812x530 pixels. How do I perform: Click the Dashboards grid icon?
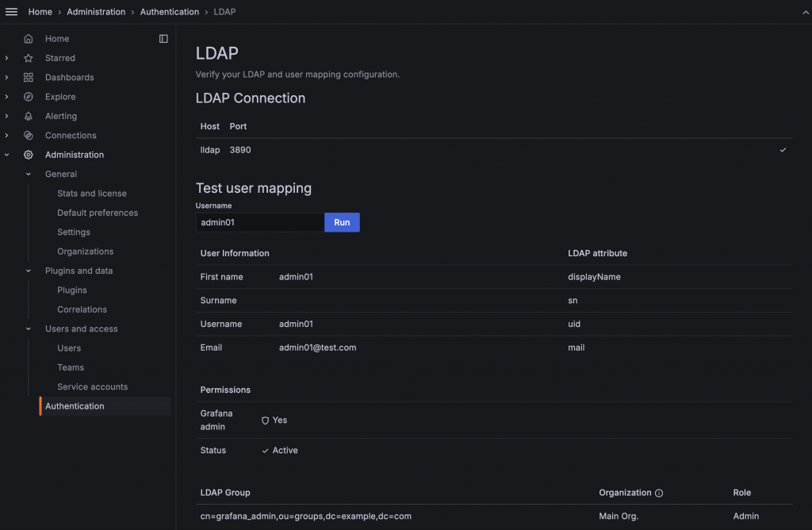(29, 77)
